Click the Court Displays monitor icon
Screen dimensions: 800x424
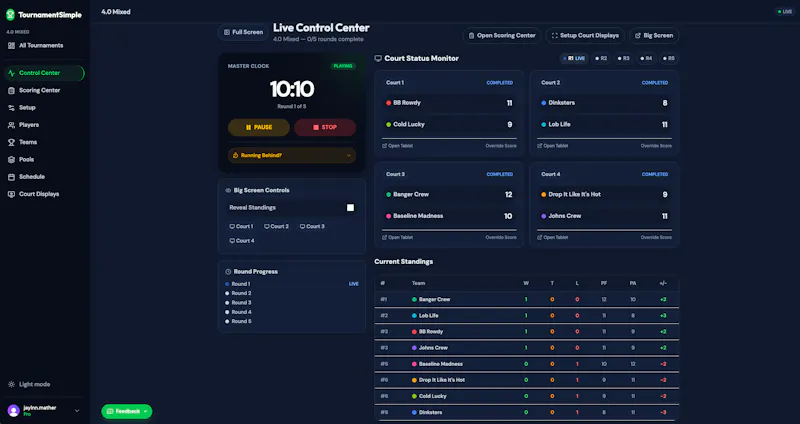pos(11,194)
